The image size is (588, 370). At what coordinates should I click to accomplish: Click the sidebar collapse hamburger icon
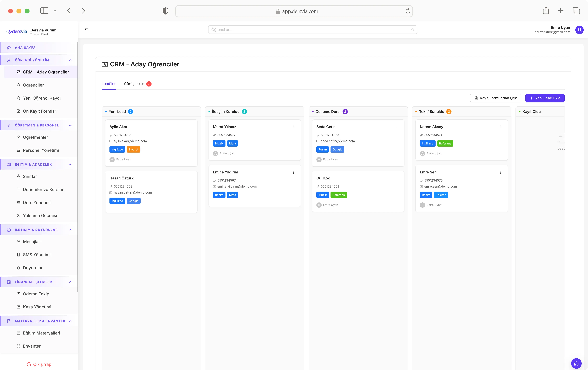coord(87,29)
